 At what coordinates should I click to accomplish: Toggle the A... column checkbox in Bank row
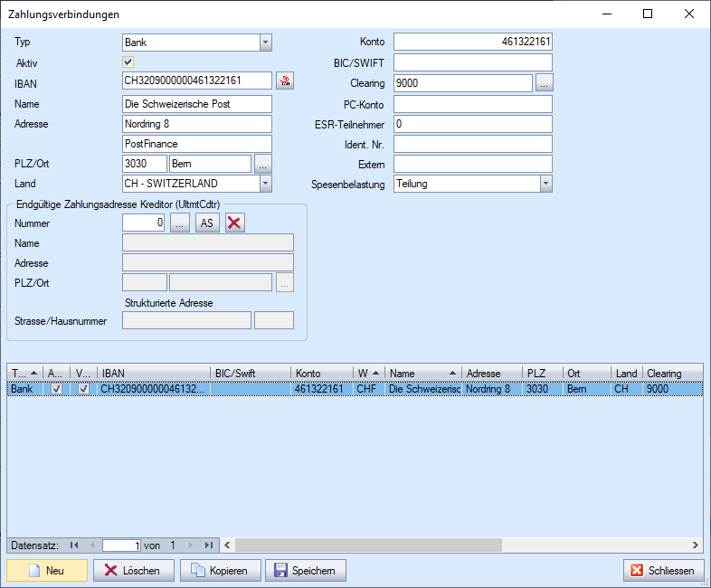point(56,389)
